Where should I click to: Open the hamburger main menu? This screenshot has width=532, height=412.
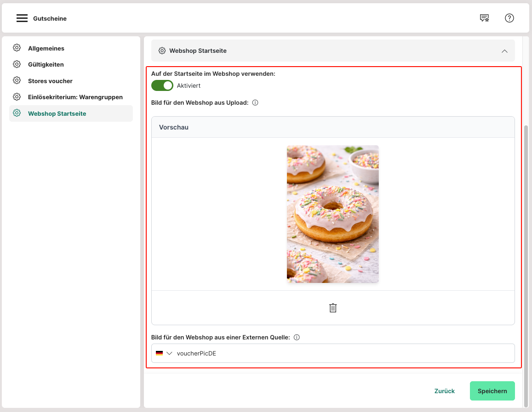[22, 18]
